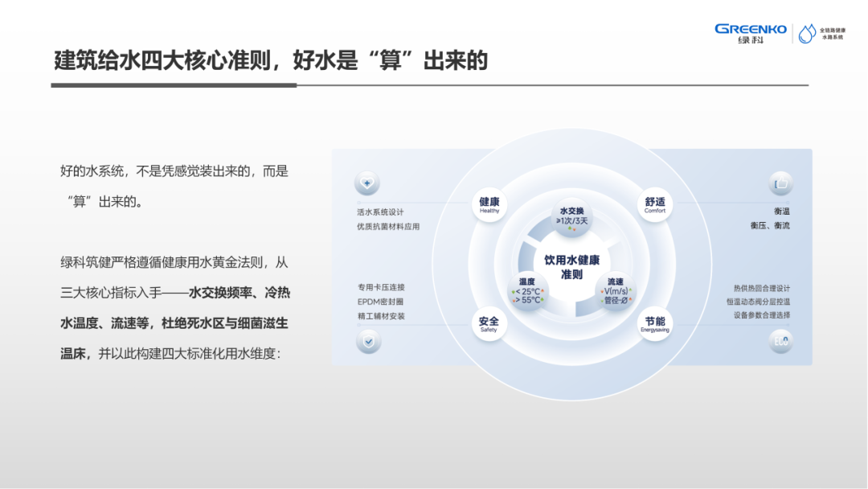Screen dimensions: 868x489
Task: Click the text 全链路健康水路系统 beside logo
Action: [x=832, y=34]
